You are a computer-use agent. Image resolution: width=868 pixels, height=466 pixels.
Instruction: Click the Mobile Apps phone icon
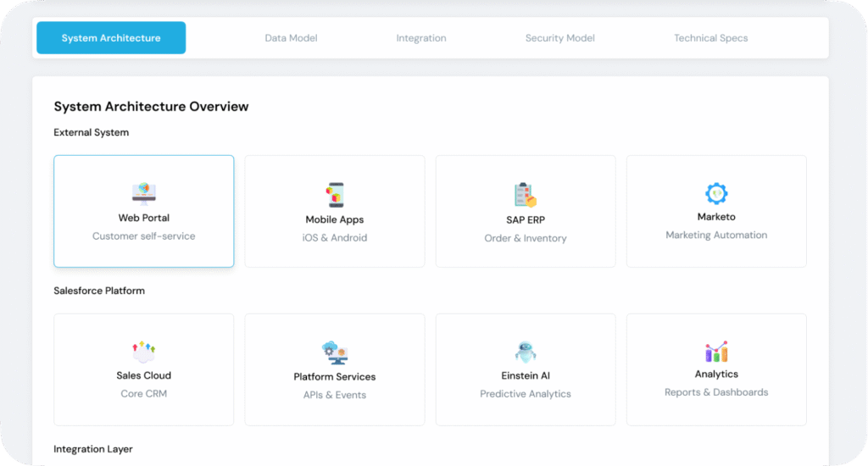tap(335, 194)
